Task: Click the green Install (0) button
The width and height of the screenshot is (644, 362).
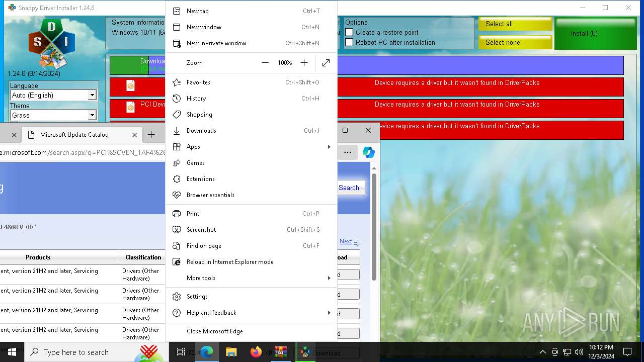Action: click(596, 33)
